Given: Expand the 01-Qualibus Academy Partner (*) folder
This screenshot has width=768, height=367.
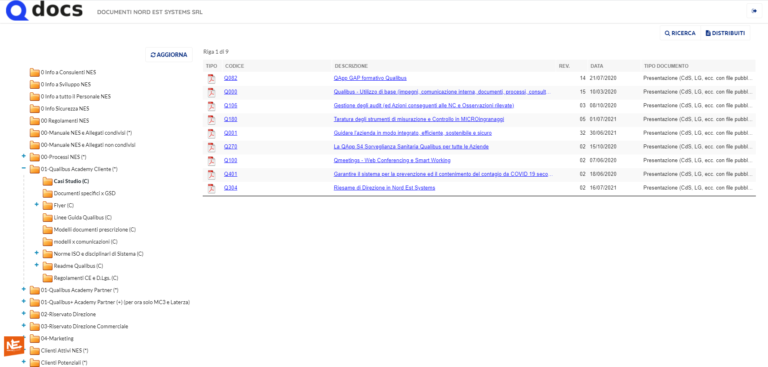Looking at the screenshot, I should (24, 289).
